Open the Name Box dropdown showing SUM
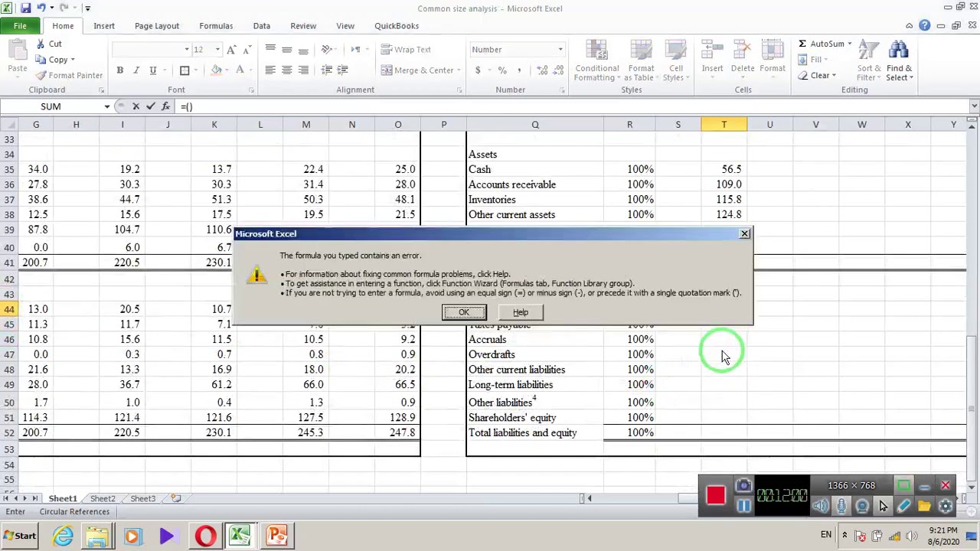 [106, 106]
